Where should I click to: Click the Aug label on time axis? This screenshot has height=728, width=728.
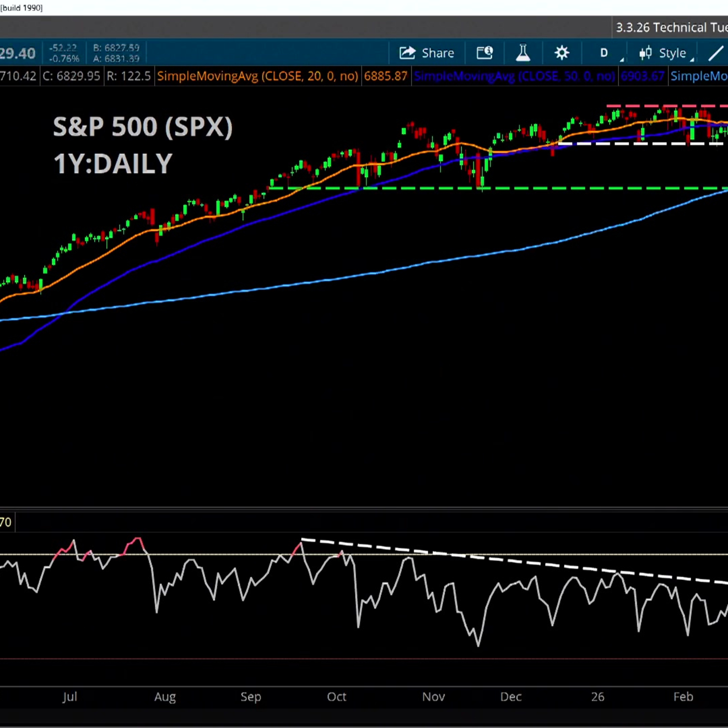165,697
